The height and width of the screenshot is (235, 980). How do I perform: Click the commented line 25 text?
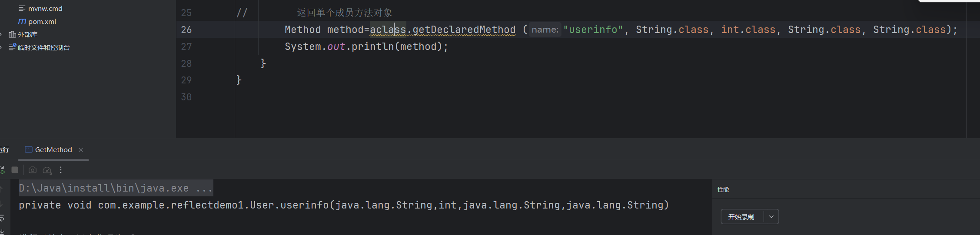point(345,13)
